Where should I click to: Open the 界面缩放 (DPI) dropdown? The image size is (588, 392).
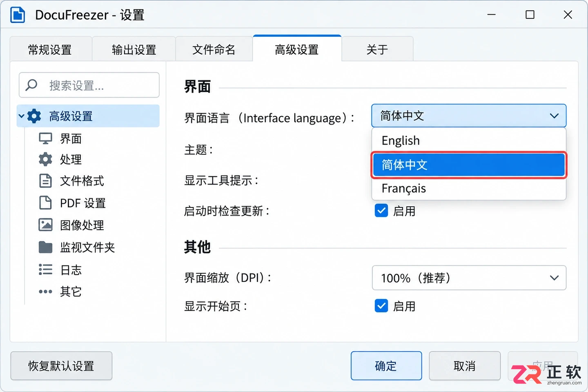coord(469,278)
